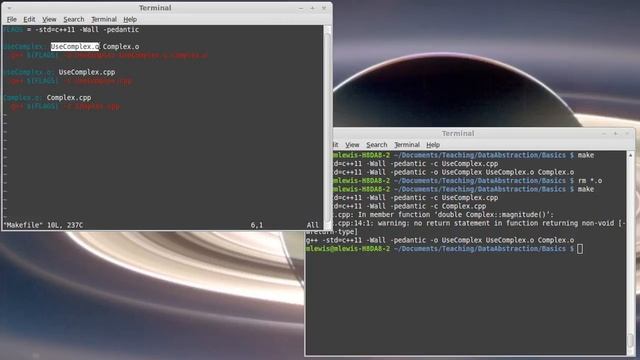Open Search menu in Makefile terminal
The image size is (640, 360).
click(x=73, y=19)
